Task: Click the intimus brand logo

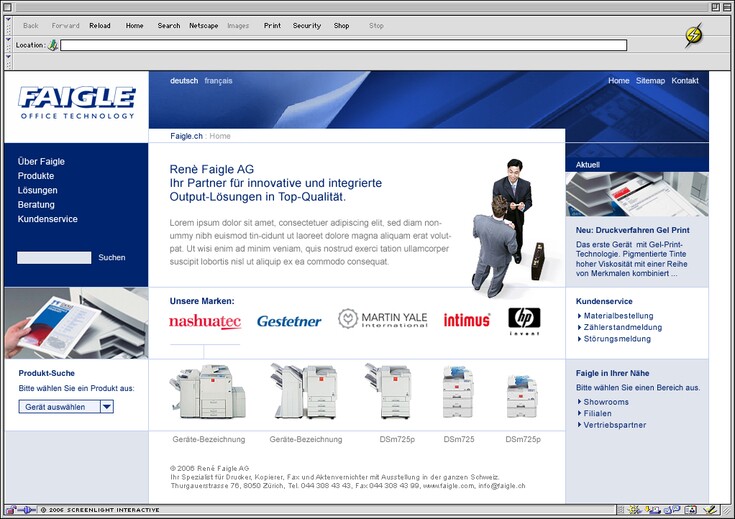Action: click(x=467, y=320)
